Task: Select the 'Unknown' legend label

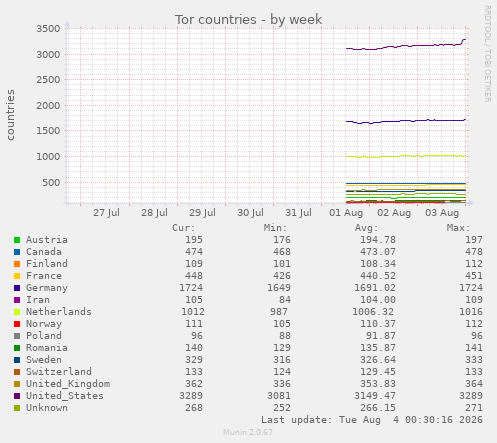Action: pos(47,408)
